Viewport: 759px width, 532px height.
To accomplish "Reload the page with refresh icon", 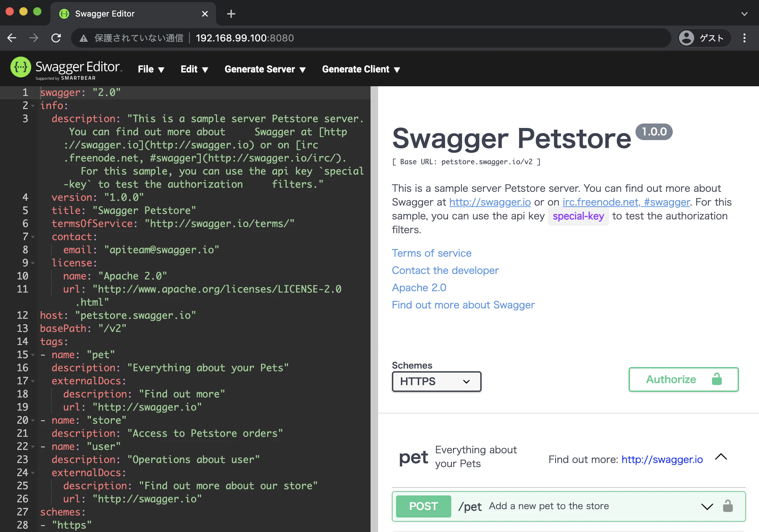I will [56, 38].
